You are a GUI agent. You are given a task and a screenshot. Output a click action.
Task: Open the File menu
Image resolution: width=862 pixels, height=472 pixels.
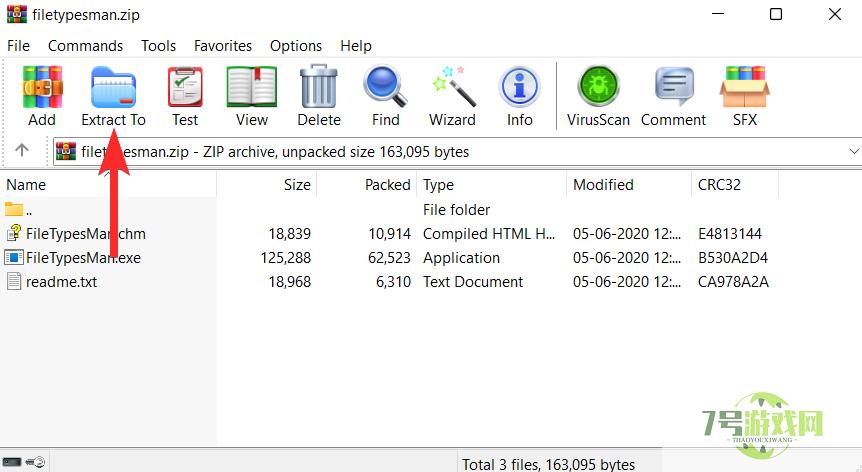tap(19, 46)
